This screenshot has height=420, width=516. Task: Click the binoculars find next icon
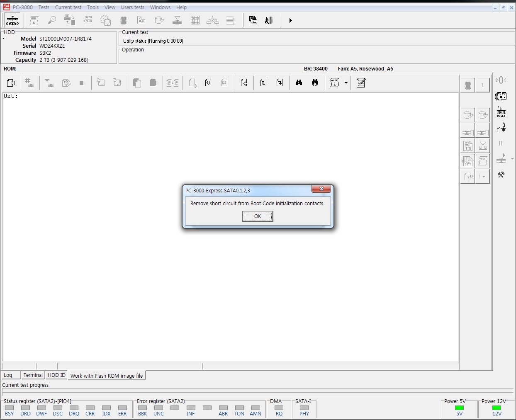pyautogui.click(x=315, y=83)
